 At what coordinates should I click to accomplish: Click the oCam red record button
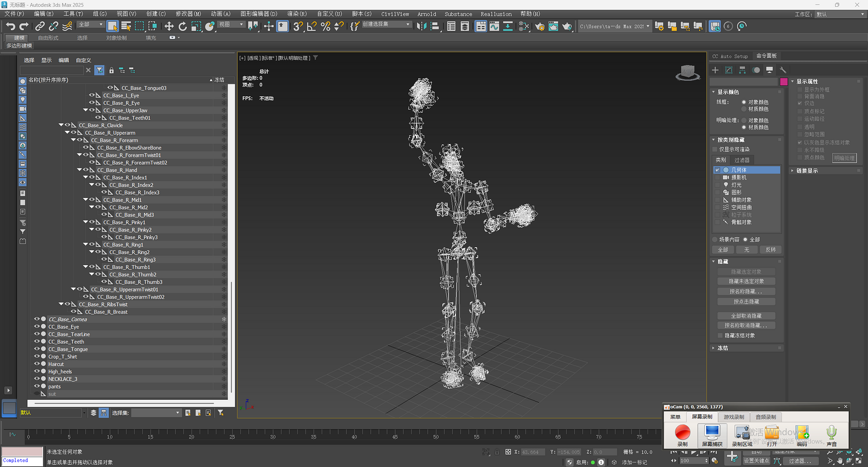(683, 432)
